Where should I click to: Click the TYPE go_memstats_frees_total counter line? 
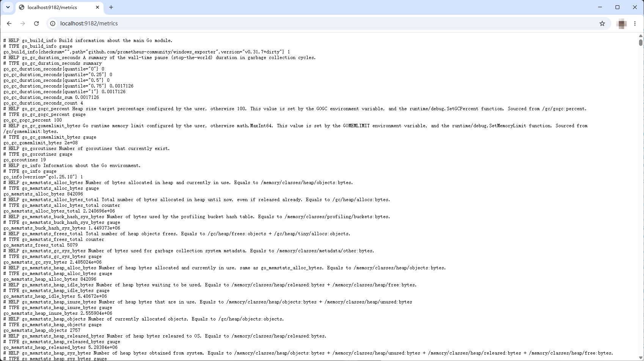tap(54, 239)
